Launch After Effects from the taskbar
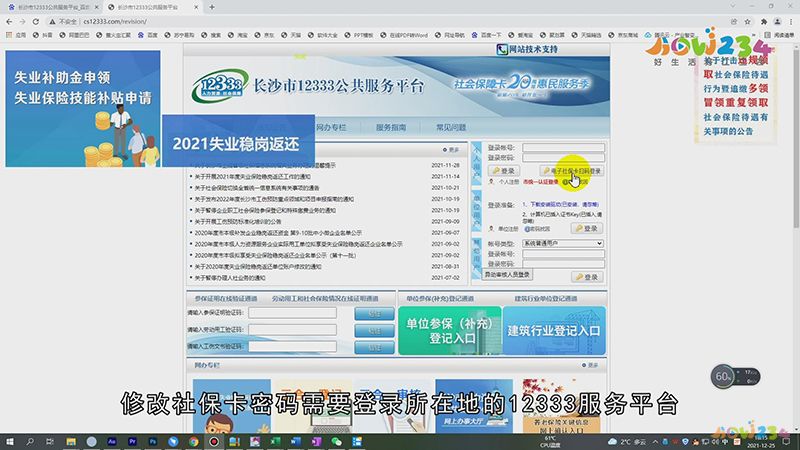The image size is (800, 450). point(112,441)
